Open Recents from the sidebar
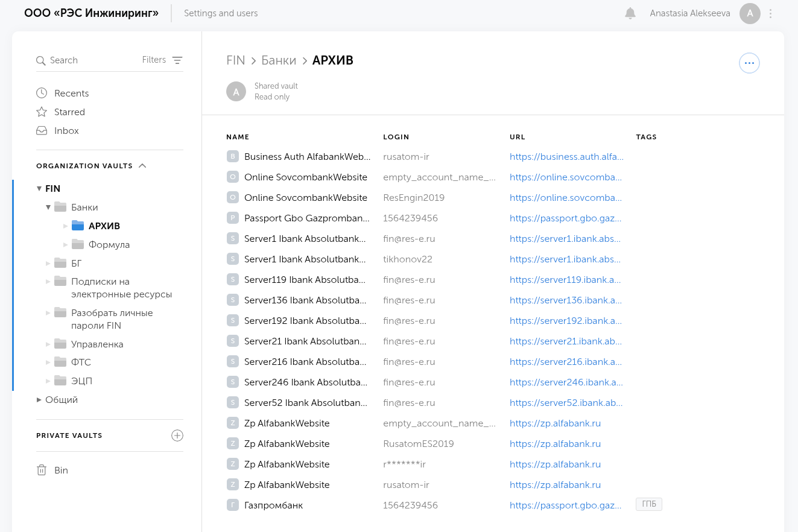This screenshot has height=532, width=798. click(71, 93)
